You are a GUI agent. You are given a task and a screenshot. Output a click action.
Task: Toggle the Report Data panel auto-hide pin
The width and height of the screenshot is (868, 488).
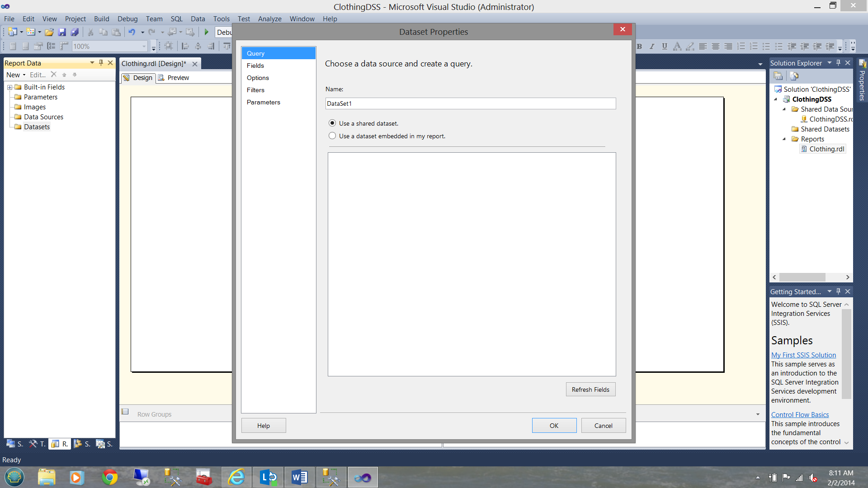click(101, 63)
